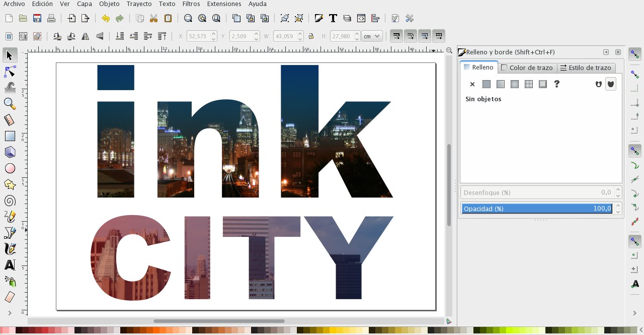Select the Rectangle tool
644x335 pixels.
pyautogui.click(x=10, y=136)
